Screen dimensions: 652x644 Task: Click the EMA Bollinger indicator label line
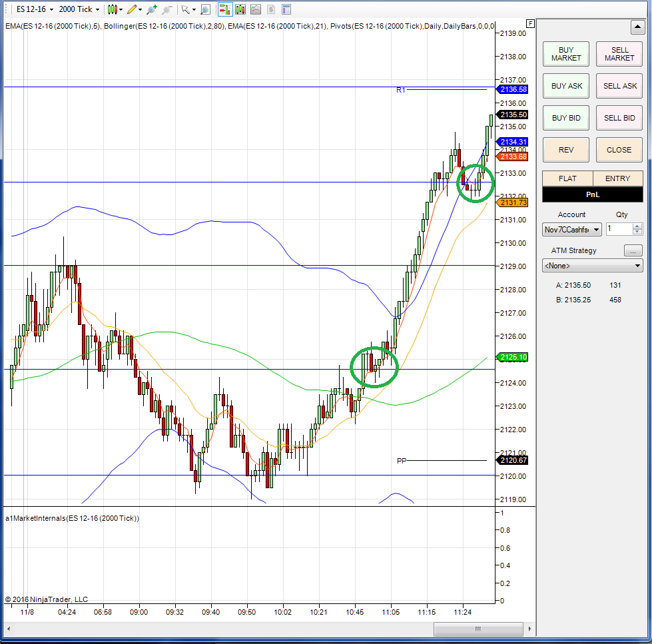coord(250,26)
